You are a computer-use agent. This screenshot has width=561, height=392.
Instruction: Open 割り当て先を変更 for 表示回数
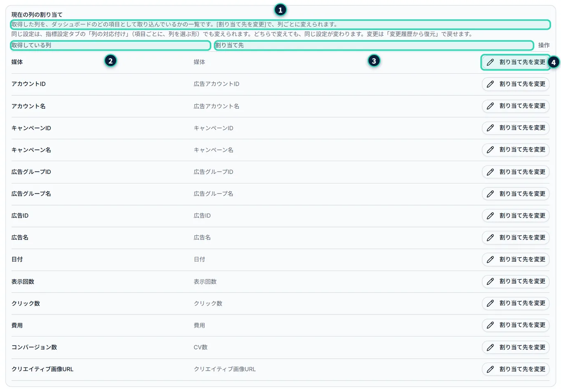[516, 281]
